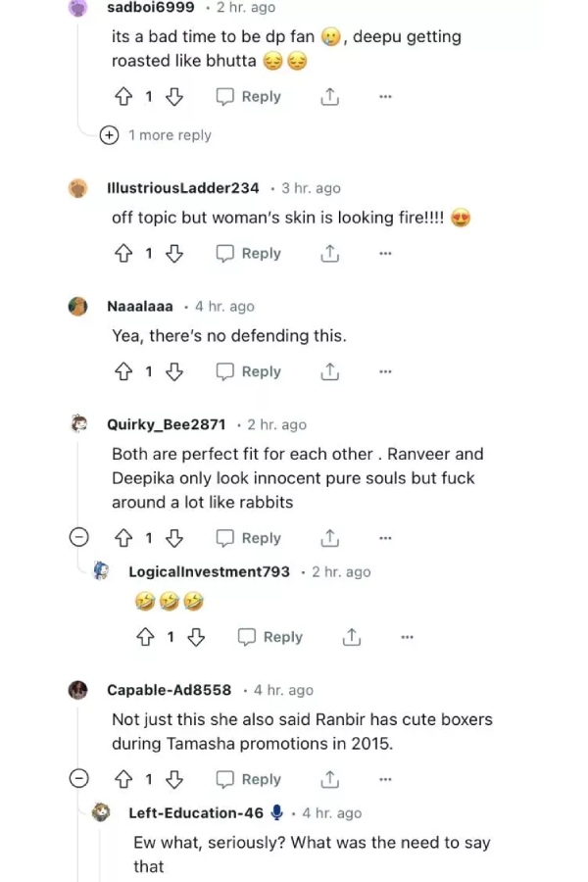Open Left-Education-46's user profile
The width and height of the screenshot is (588, 882).
(196, 813)
